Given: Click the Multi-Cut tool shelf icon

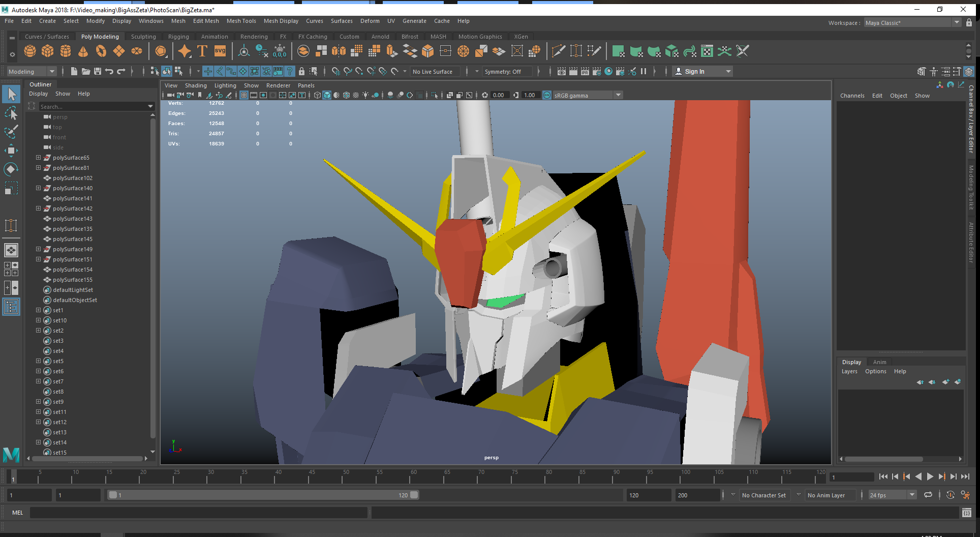Looking at the screenshot, I should coord(558,51).
